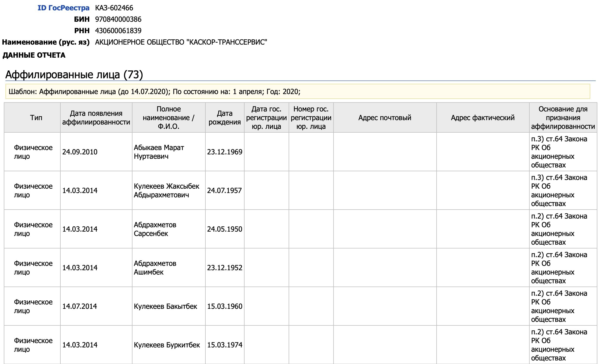Select birth date 23.12.1952
Image resolution: width=599 pixels, height=364 pixels.
pyautogui.click(x=225, y=268)
